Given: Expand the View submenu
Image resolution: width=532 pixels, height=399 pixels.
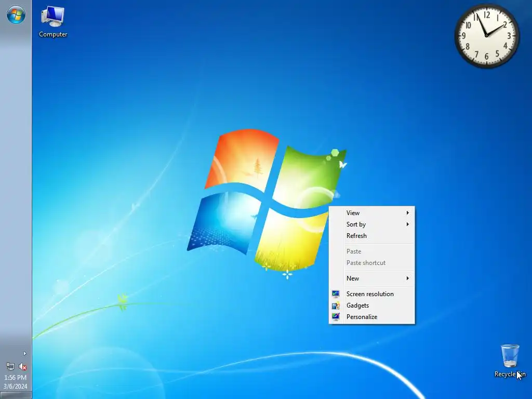Looking at the screenshot, I should [372, 212].
